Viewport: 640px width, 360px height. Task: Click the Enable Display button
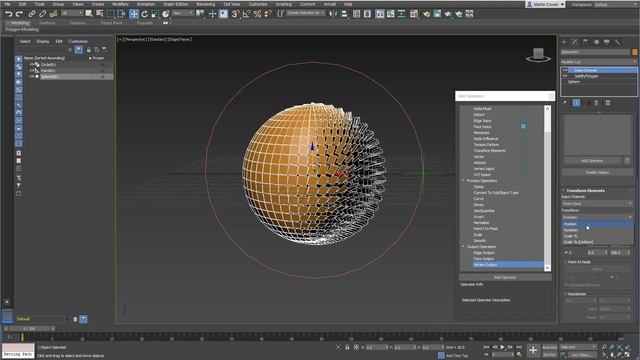[x=597, y=172]
